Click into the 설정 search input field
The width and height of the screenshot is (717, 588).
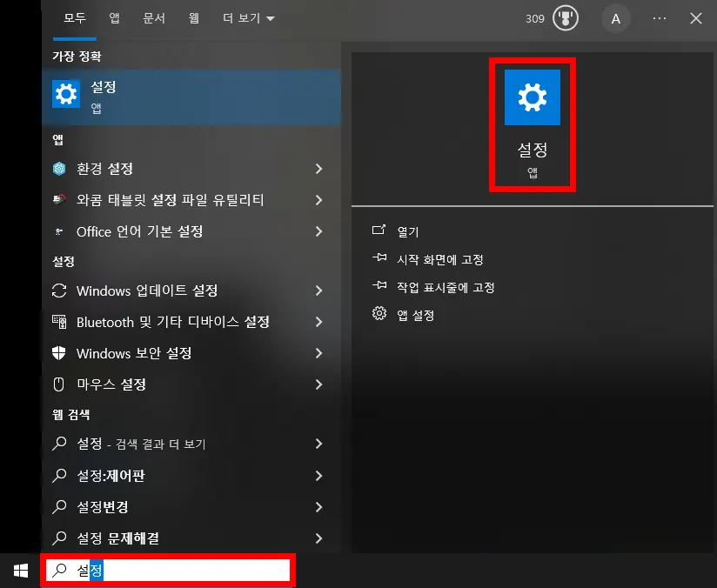168,570
